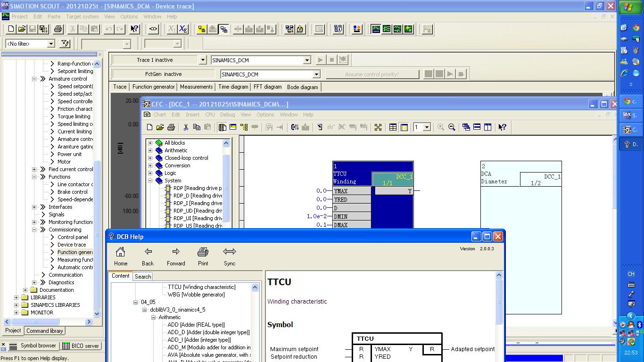Print the DCB Help topic
This screenshot has width=644, height=362.
[203, 256]
